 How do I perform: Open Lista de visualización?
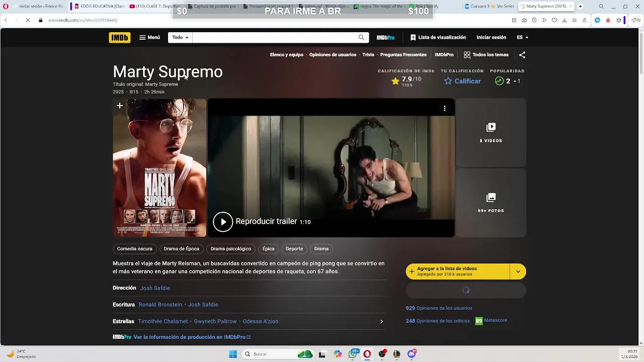click(x=438, y=38)
